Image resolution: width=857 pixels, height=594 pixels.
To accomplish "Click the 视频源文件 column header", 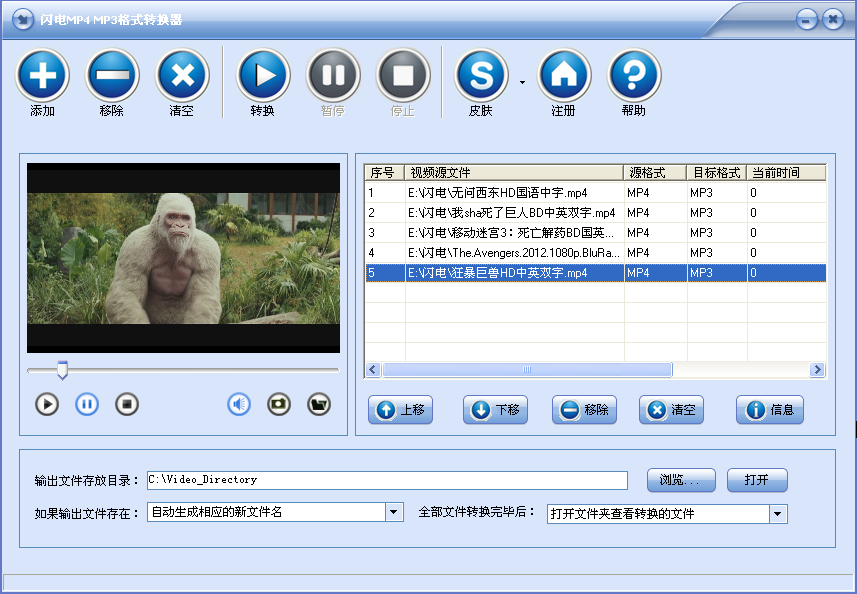I will (514, 173).
